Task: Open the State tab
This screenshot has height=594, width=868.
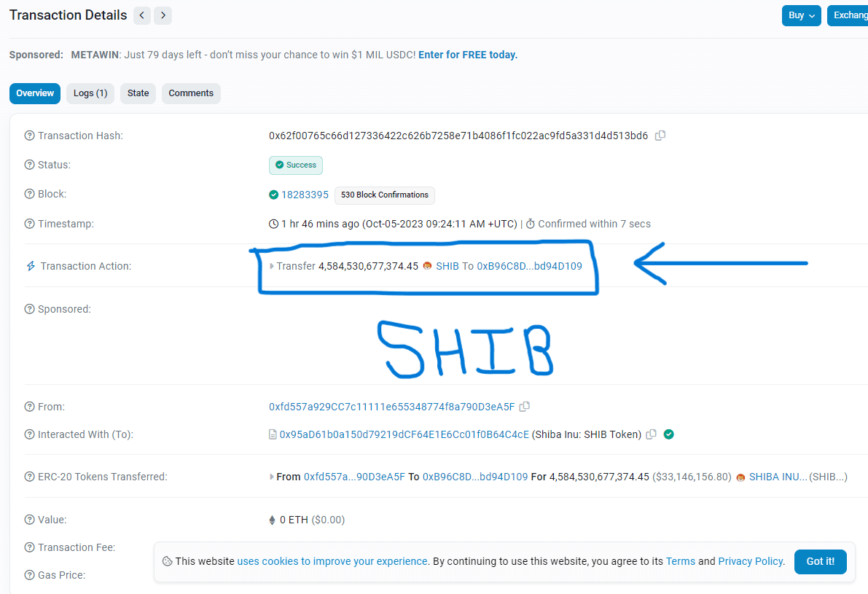Action: (138, 93)
